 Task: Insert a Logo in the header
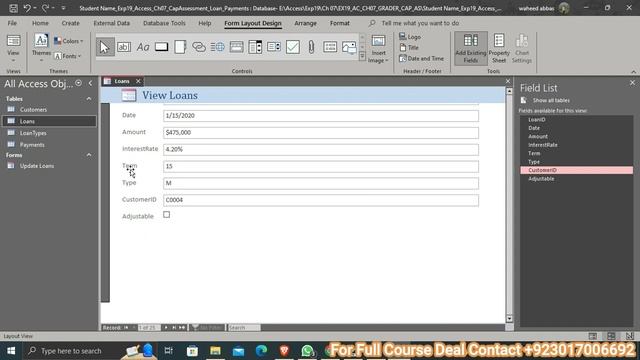[410, 37]
